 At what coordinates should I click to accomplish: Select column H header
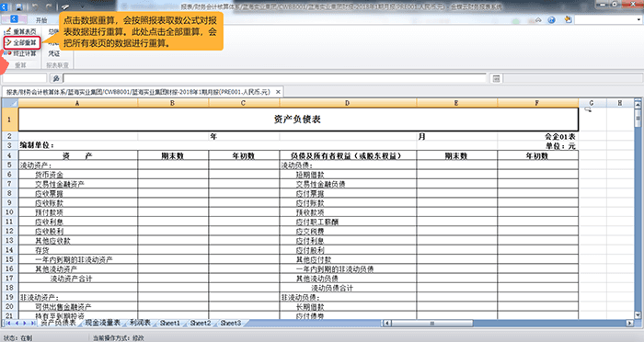620,103
